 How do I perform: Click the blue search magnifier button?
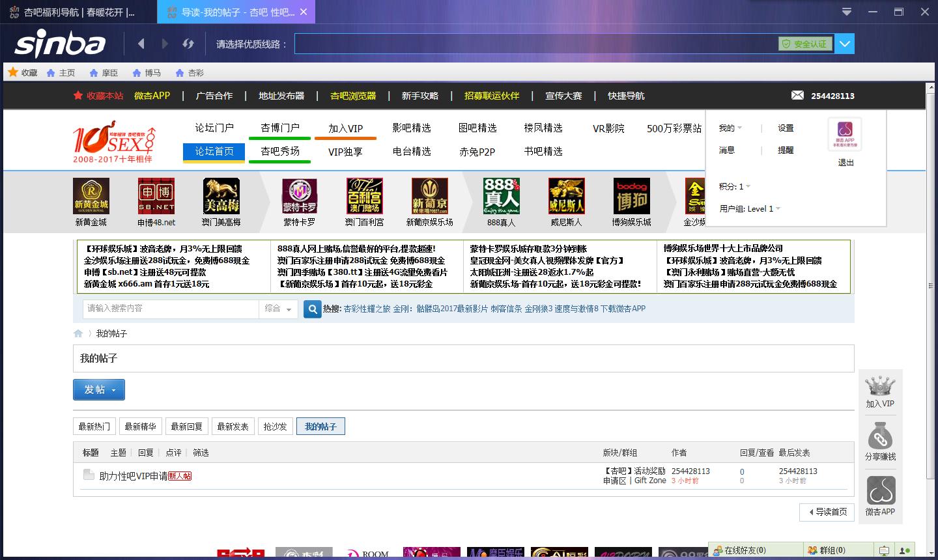click(313, 309)
